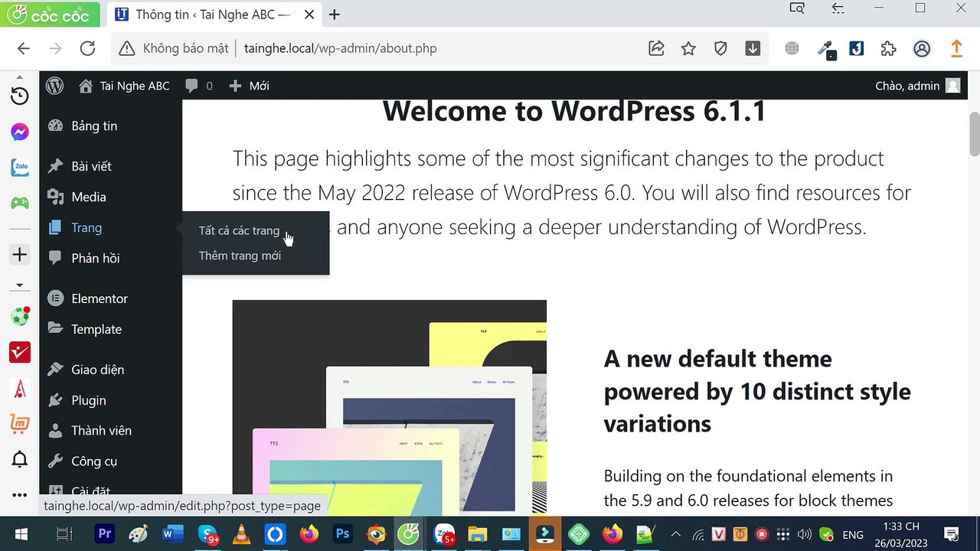Add a new sidebar app with plus icon
Viewport: 980px width, 551px height.
[20, 254]
